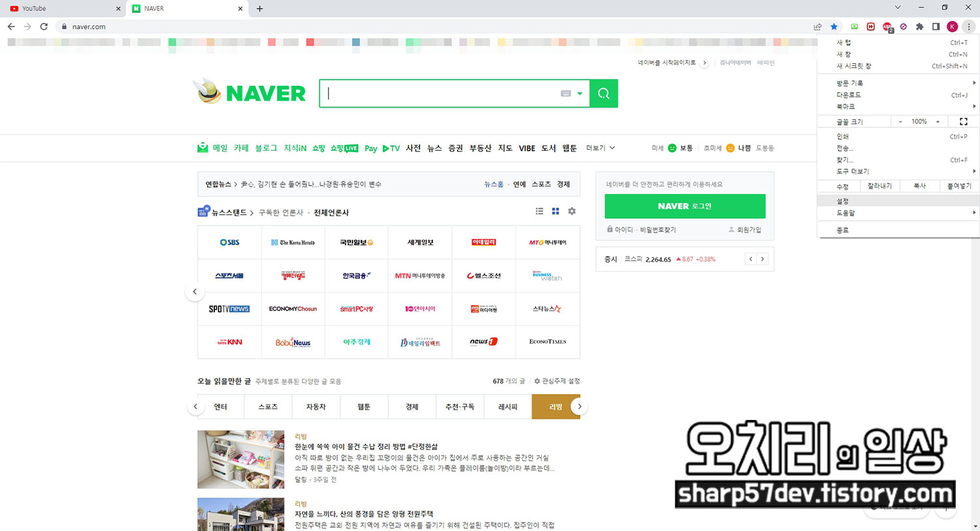The height and width of the screenshot is (531, 980).
Task: Select 설정 in Chrome menu
Action: [898, 201]
